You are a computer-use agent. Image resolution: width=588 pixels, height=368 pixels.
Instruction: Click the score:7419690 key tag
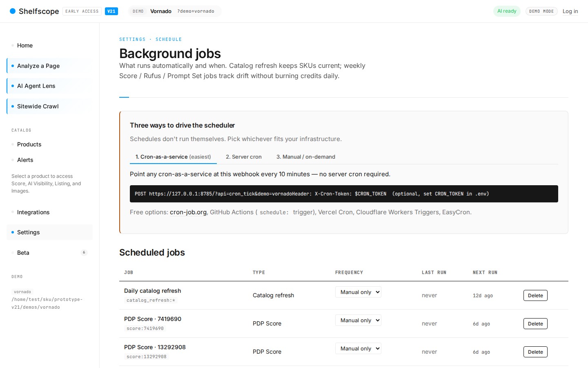tap(145, 328)
